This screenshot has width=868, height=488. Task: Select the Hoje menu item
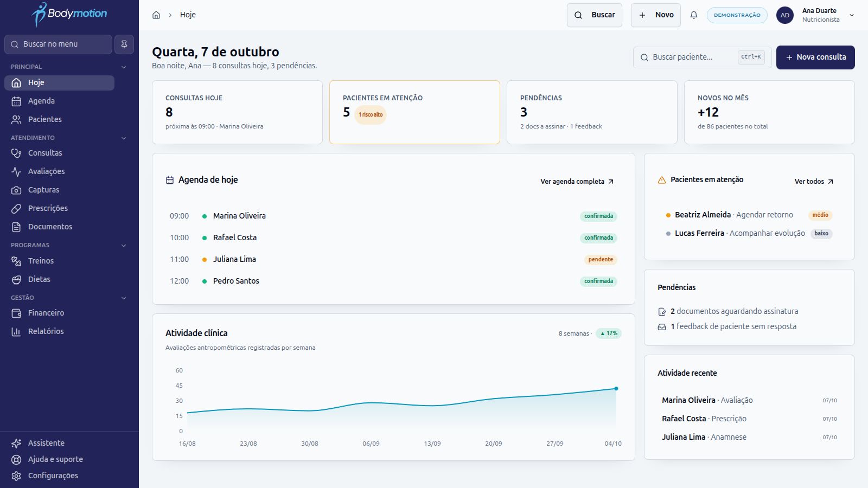[x=60, y=82]
